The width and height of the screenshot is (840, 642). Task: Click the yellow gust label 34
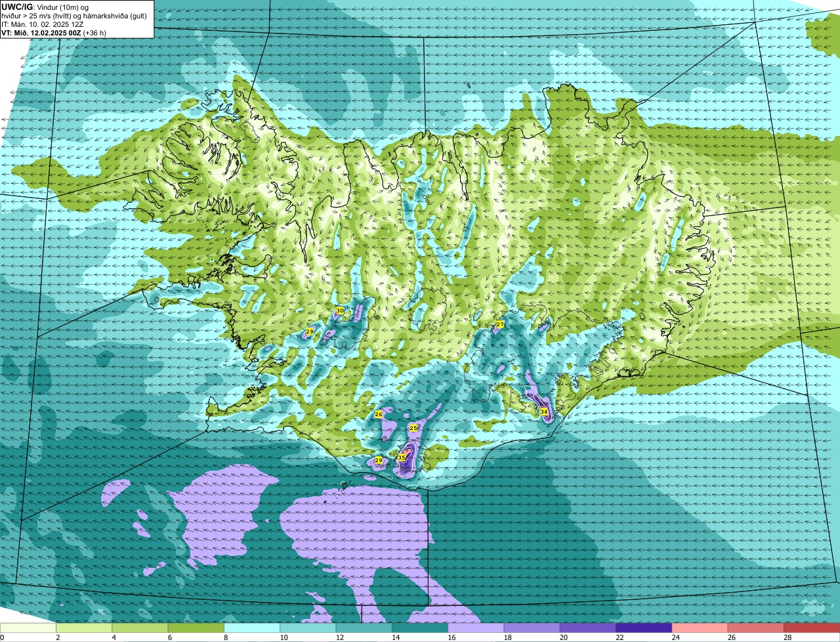(x=543, y=412)
